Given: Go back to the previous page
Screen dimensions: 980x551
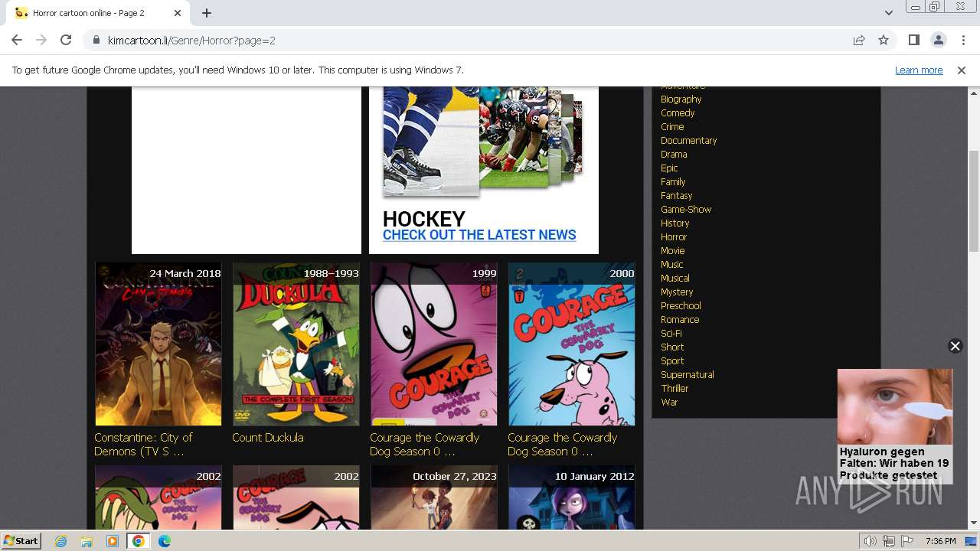Looking at the screenshot, I should point(17,40).
